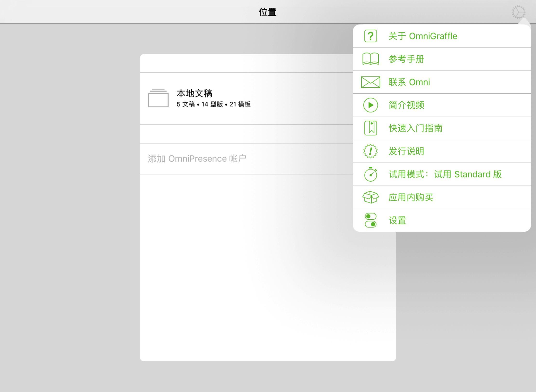Select 发行说明 menu entry

[x=442, y=151]
